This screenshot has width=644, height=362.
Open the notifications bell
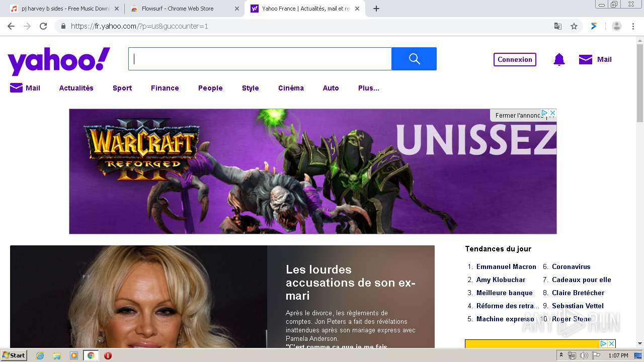tap(559, 59)
